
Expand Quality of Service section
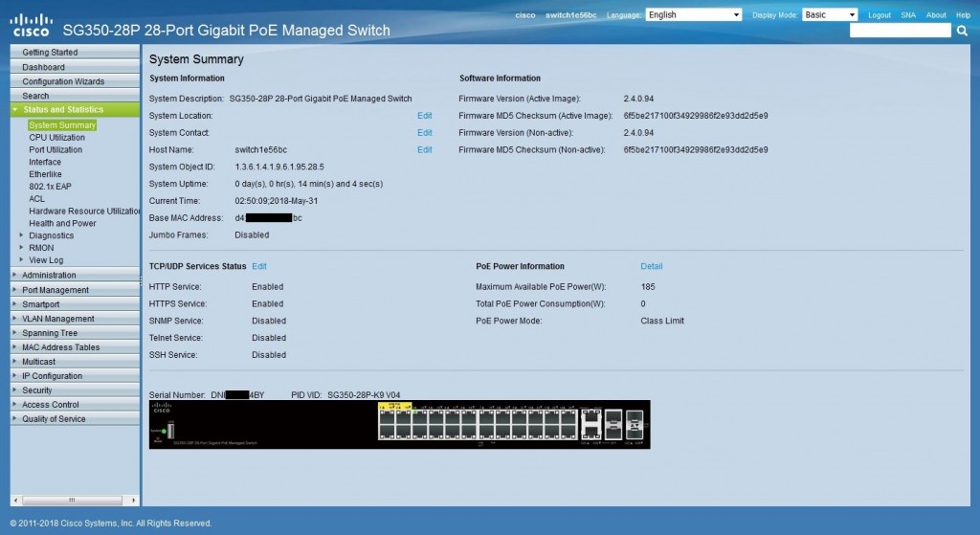click(75, 419)
